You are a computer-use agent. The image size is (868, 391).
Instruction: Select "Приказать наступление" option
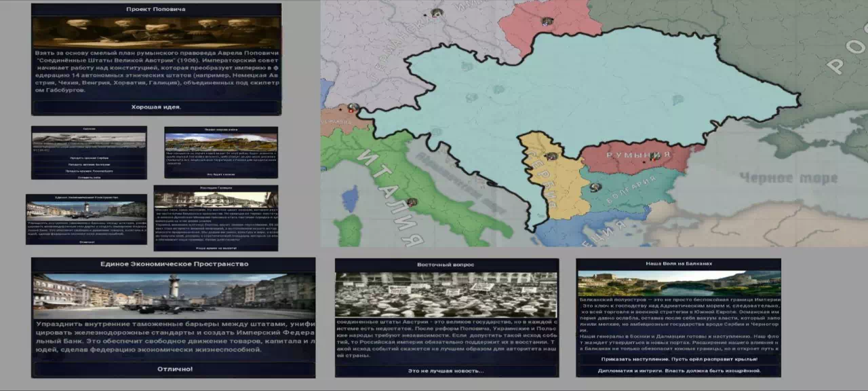point(678,358)
